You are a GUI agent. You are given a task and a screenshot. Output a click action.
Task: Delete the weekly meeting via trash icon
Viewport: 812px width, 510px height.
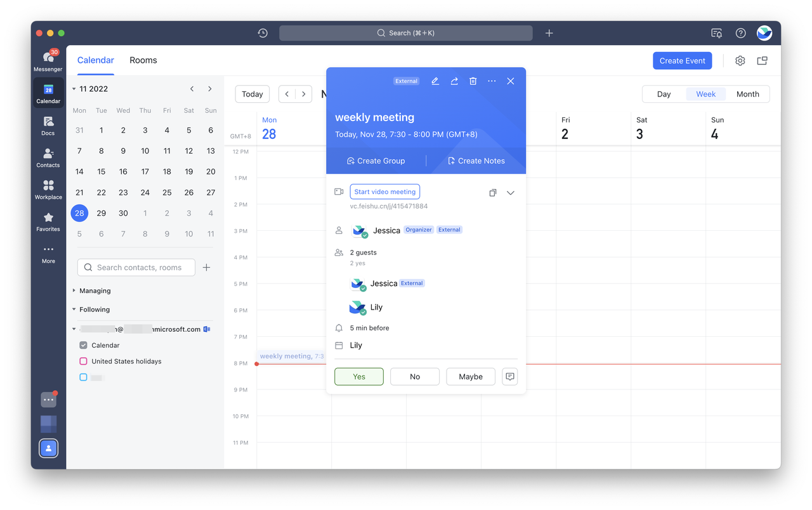tap(473, 81)
